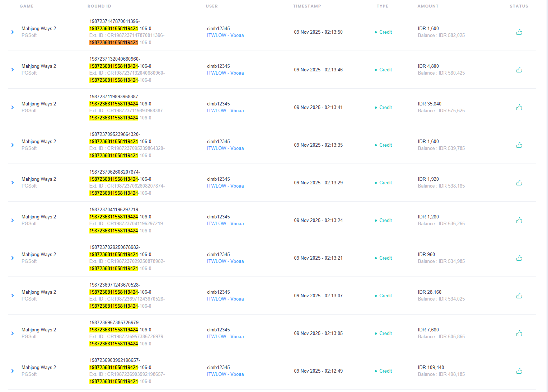Click round ID 1987237132040680960-
Image resolution: width=548 pixels, height=392 pixels.
[115, 59]
